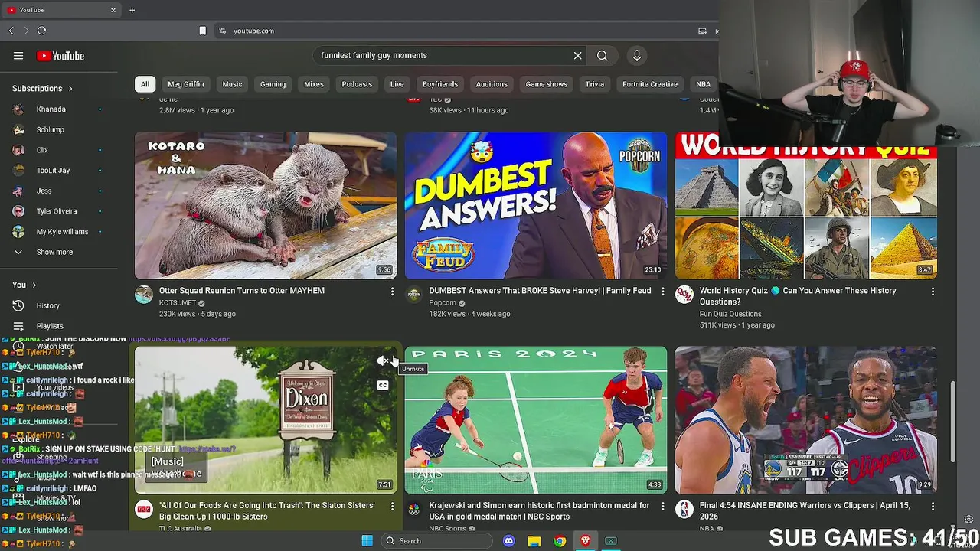This screenshot has width=980, height=551.
Task: Click the browser address bar
Action: tap(459, 31)
